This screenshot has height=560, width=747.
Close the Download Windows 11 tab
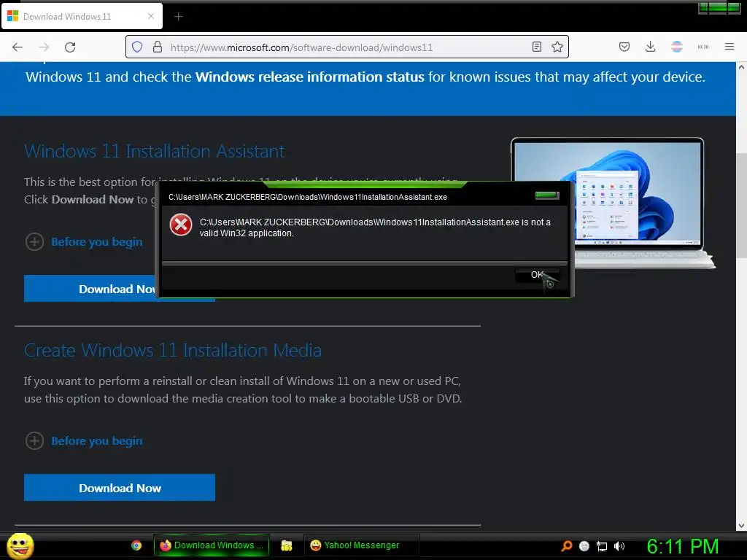pyautogui.click(x=150, y=16)
